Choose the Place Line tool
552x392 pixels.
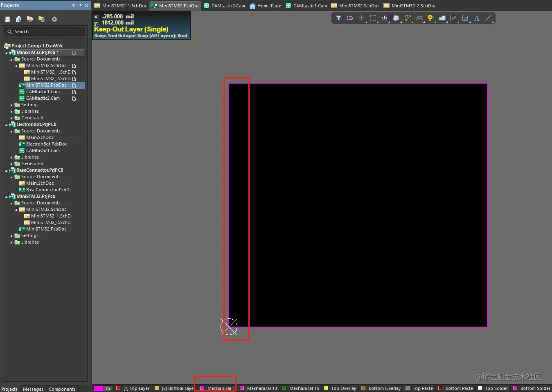(x=488, y=18)
